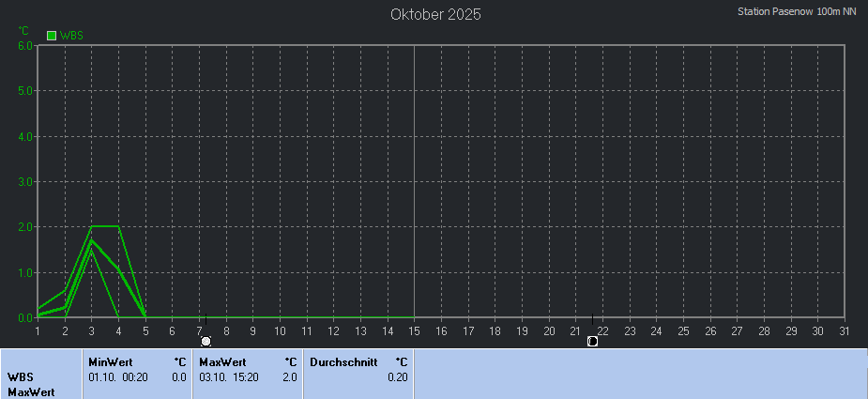Image resolution: width=868 pixels, height=399 pixels.
Task: Click the 6.0 label on the temperature axis
Action: point(24,45)
